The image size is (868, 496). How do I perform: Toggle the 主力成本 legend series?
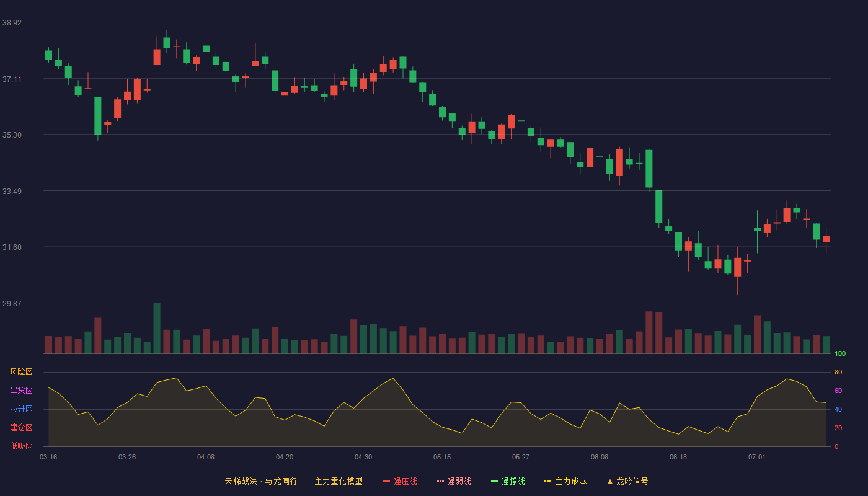click(565, 481)
